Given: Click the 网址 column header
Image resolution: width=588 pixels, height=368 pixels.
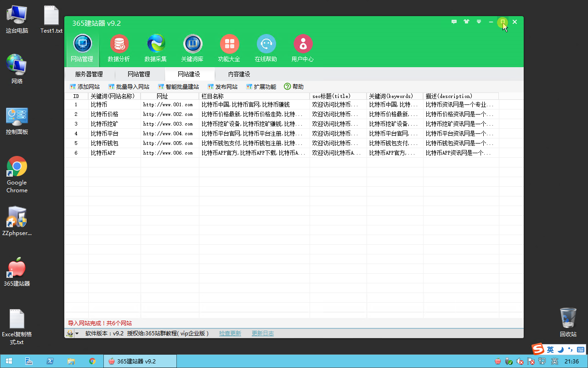Looking at the screenshot, I should [x=170, y=96].
